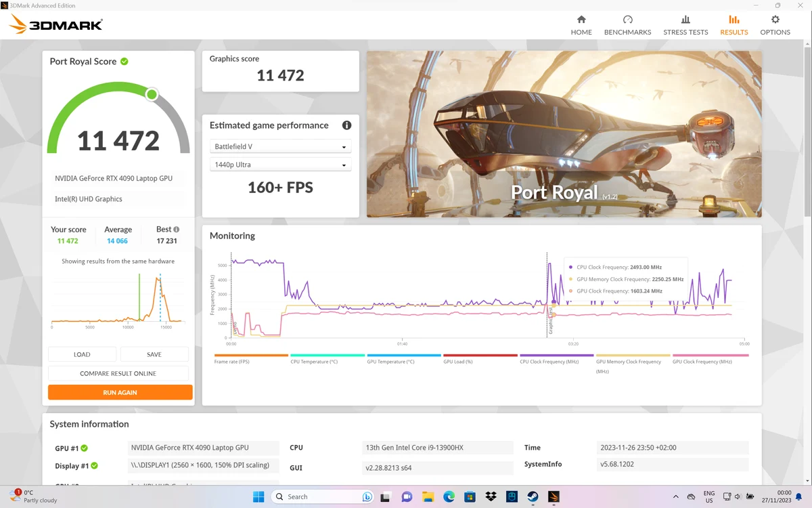This screenshot has width=812, height=508.
Task: Click the info icon next to Best score
Action: (x=177, y=230)
